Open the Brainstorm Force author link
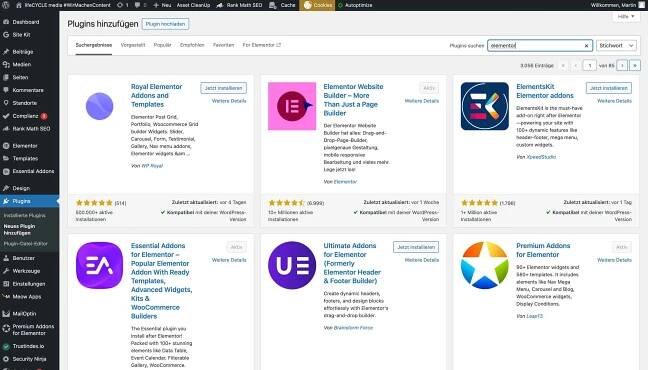Image resolution: width=648 pixels, height=370 pixels. [353, 328]
